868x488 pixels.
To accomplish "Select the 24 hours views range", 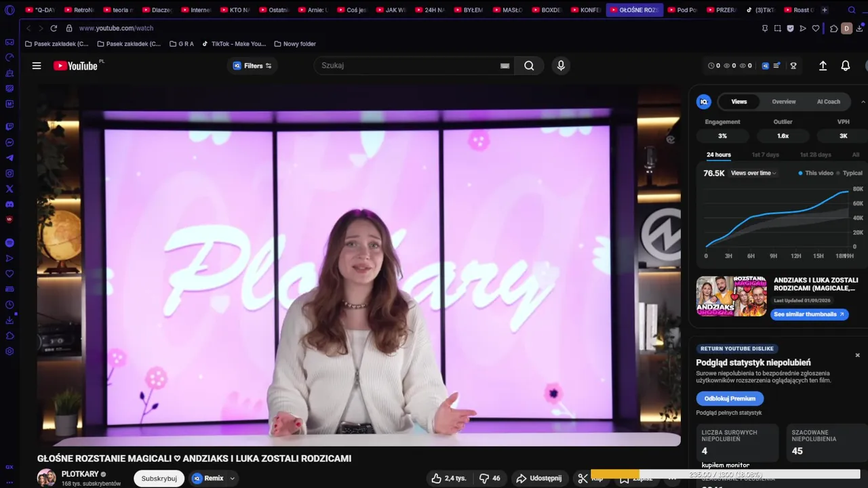I will coord(719,155).
